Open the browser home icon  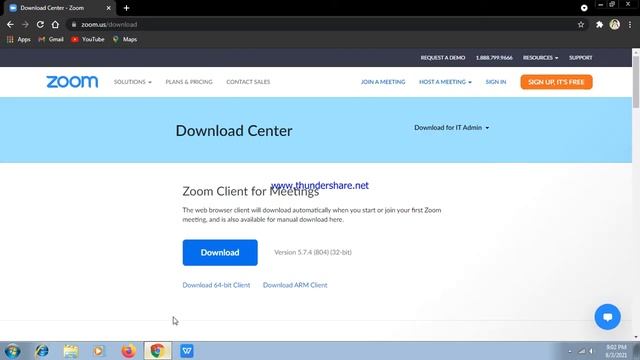click(x=55, y=24)
